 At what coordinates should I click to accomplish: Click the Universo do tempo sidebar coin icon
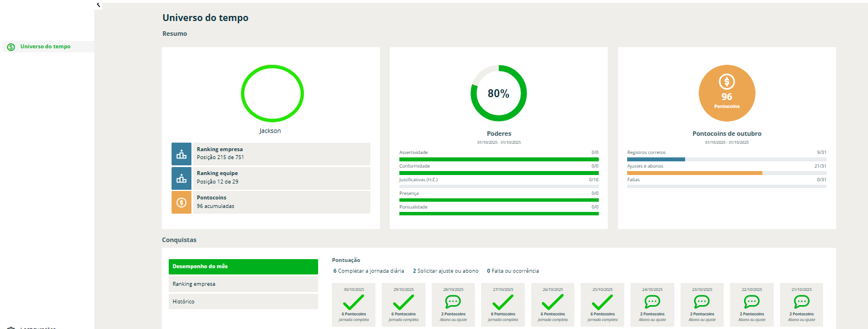tap(11, 47)
